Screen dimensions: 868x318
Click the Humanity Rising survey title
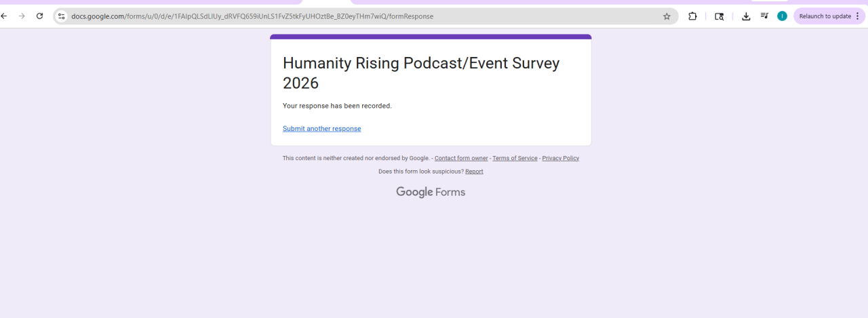(x=420, y=73)
